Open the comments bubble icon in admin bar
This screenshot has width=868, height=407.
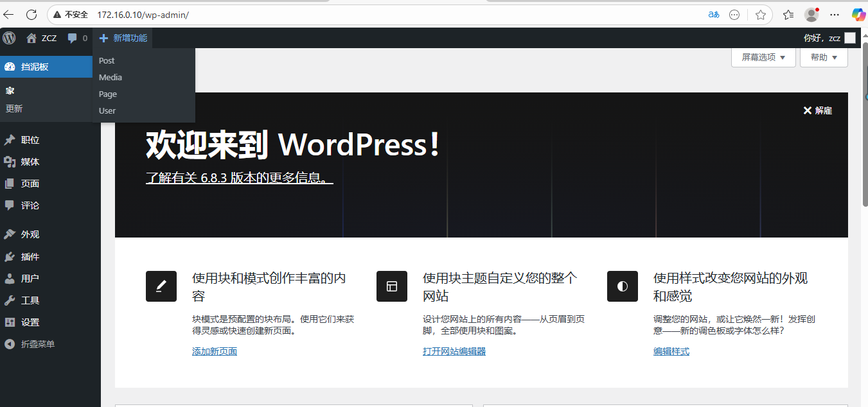point(73,38)
